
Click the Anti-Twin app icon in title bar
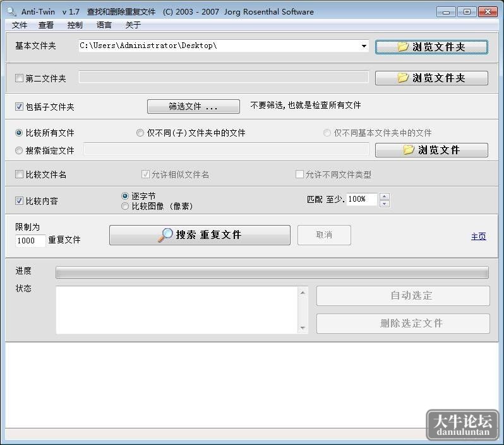click(x=11, y=11)
